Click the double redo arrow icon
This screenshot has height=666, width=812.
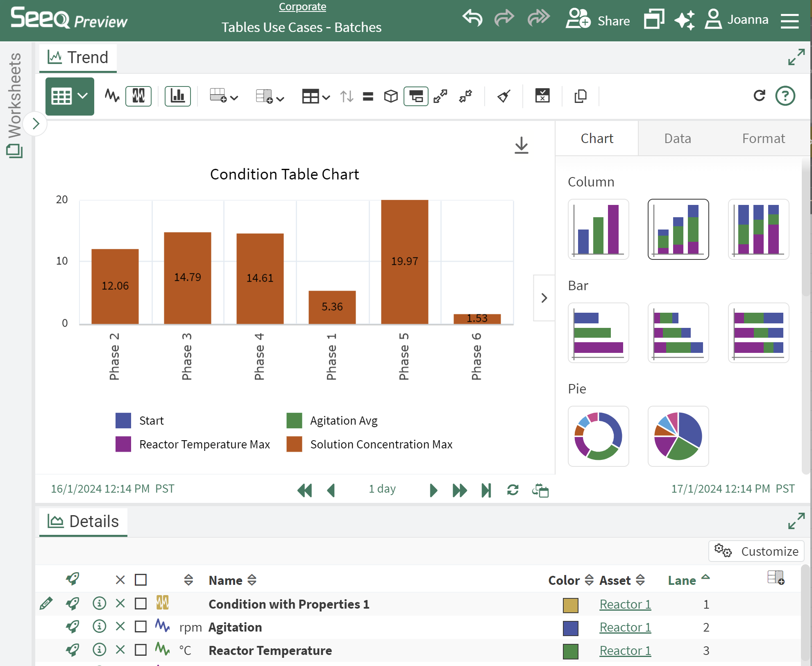(x=538, y=18)
